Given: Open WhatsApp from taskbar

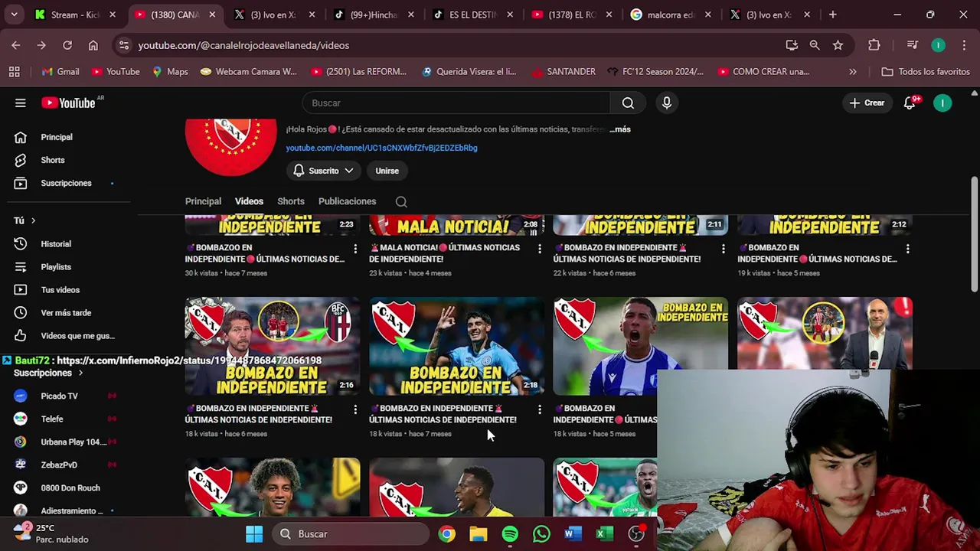Looking at the screenshot, I should click(x=541, y=534).
